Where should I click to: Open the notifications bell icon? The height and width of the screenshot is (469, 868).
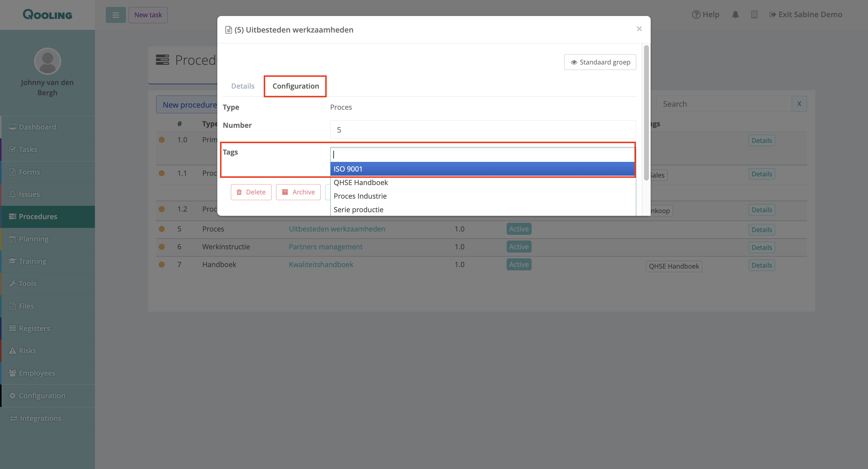tap(735, 14)
